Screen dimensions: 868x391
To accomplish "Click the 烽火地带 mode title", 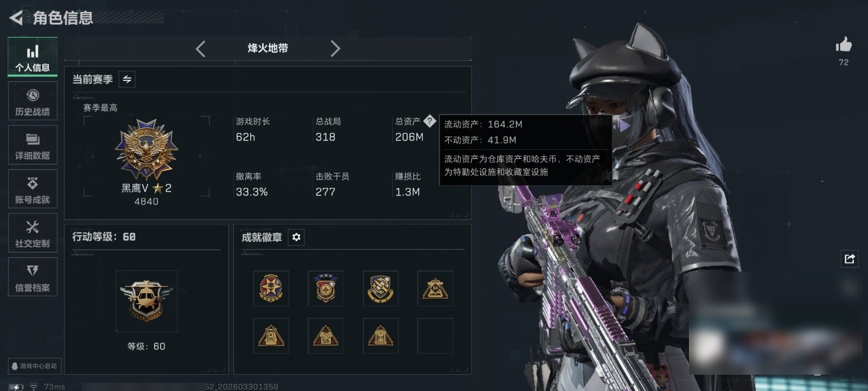I will [268, 48].
